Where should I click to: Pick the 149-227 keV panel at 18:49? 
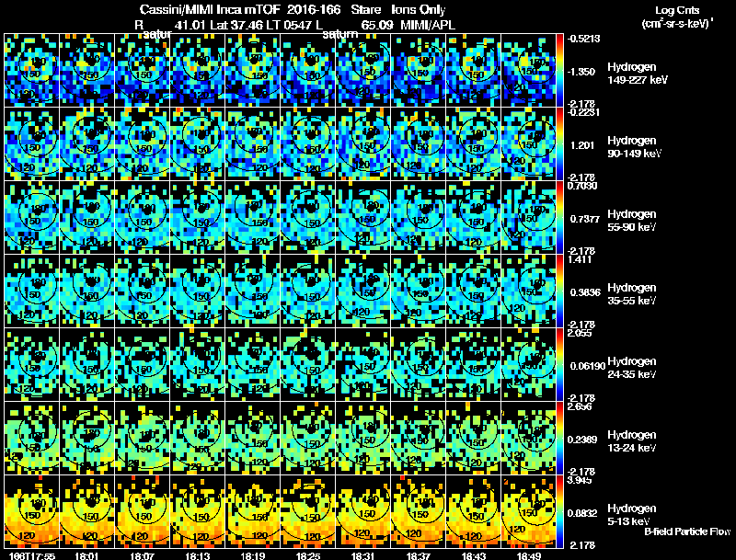[528, 71]
